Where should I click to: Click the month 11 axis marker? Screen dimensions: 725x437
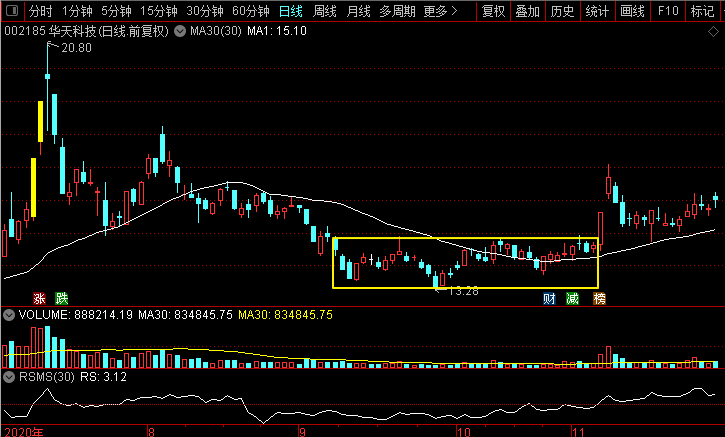(x=578, y=432)
